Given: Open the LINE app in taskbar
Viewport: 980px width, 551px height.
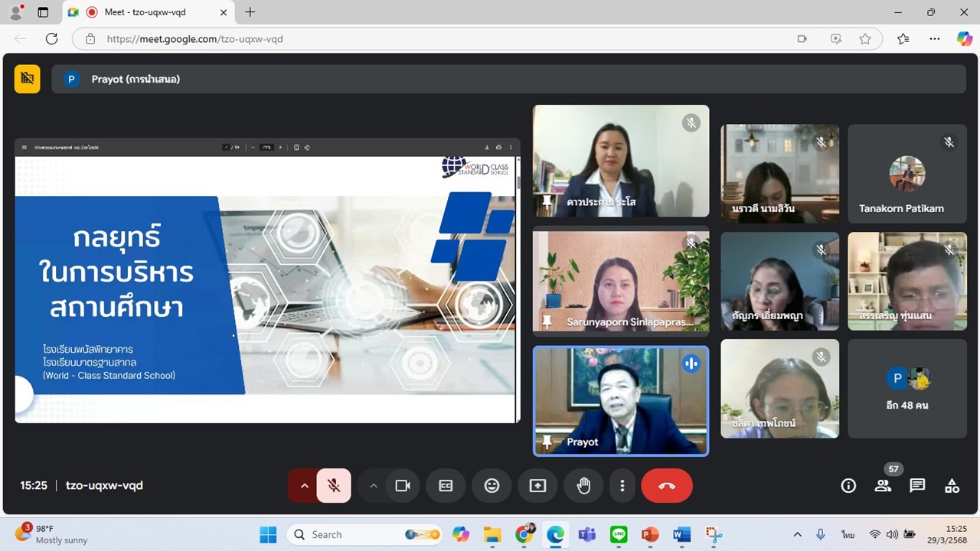Looking at the screenshot, I should click(x=619, y=534).
